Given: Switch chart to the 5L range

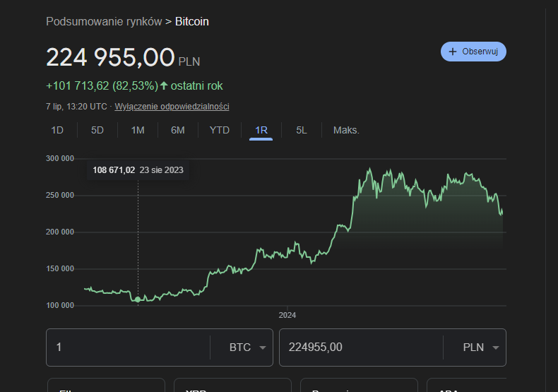Looking at the screenshot, I should point(302,130).
